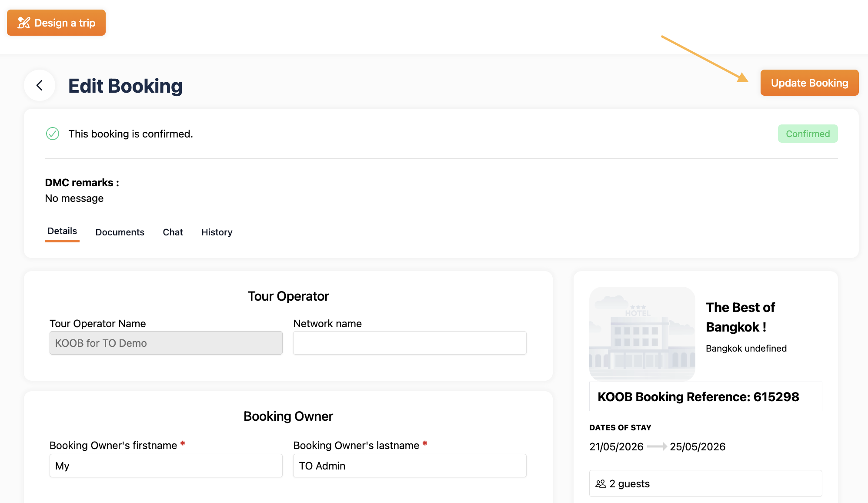
Task: Switch to the Documents tab
Action: (x=120, y=232)
